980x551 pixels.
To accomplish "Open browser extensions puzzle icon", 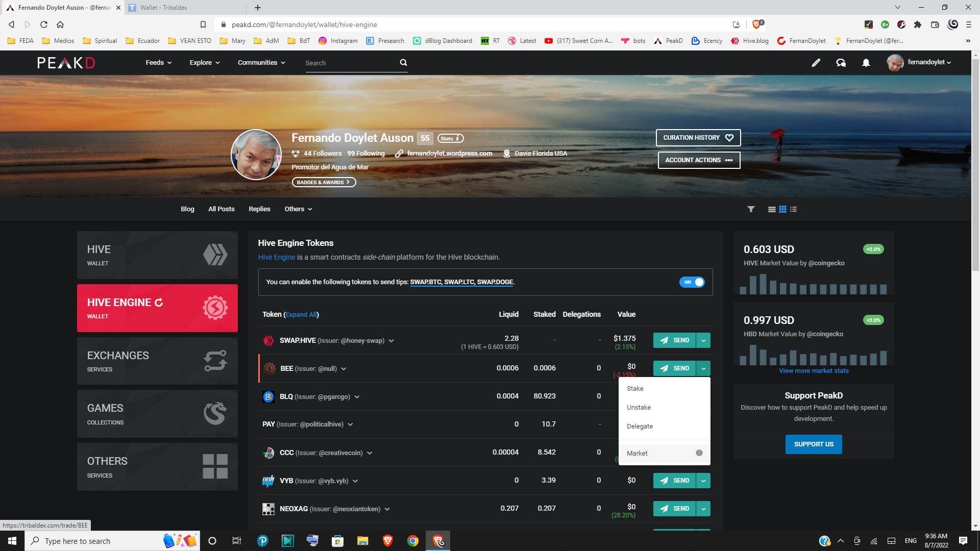I will coord(918,24).
